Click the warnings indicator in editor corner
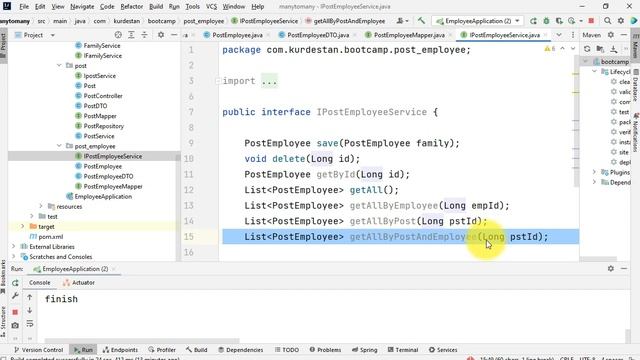This screenshot has width=640, height=360. point(549,49)
